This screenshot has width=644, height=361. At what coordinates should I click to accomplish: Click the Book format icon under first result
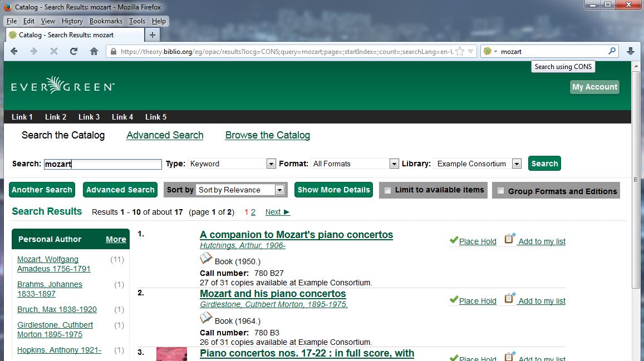click(206, 258)
